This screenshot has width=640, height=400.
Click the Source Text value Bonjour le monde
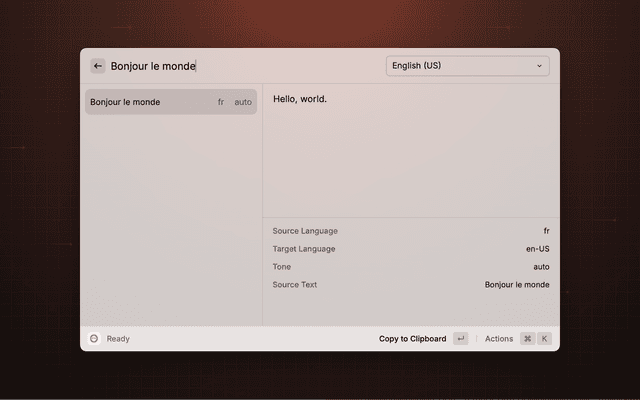coord(517,285)
